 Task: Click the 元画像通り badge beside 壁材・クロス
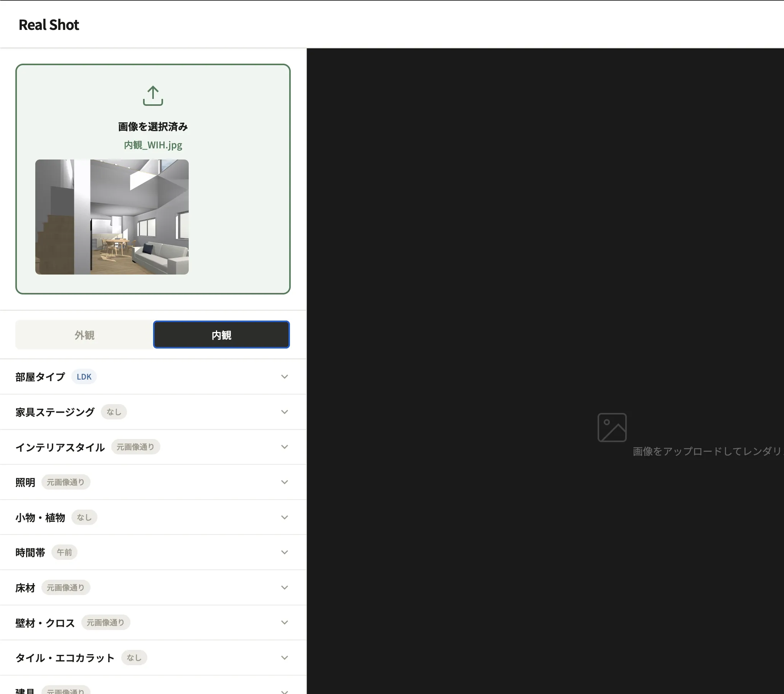click(x=105, y=622)
